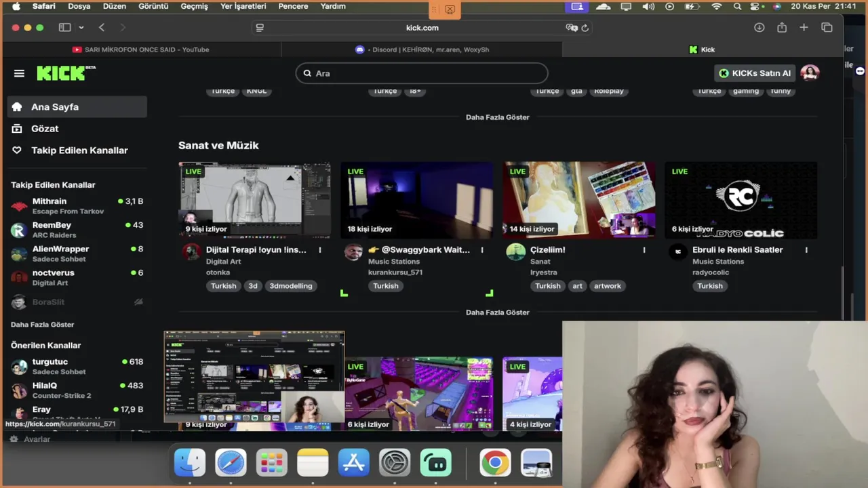The width and height of the screenshot is (868, 488).
Task: Select the gaming tag
Action: pyautogui.click(x=746, y=91)
